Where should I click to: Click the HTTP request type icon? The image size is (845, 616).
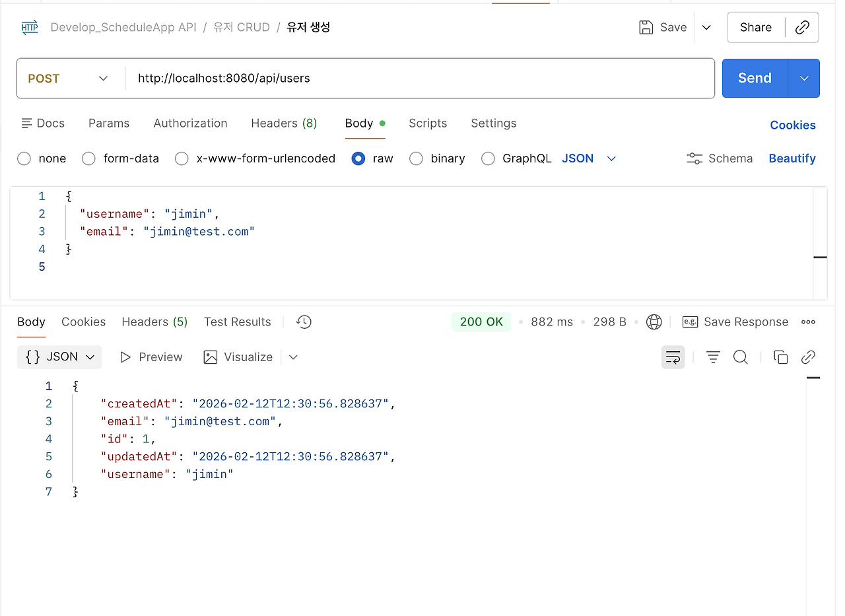[30, 28]
